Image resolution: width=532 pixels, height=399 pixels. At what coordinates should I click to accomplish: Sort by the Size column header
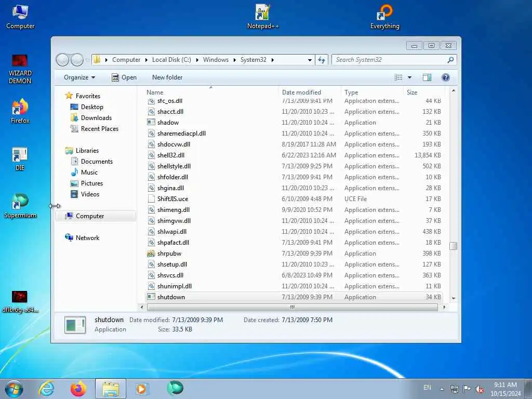[x=424, y=92]
